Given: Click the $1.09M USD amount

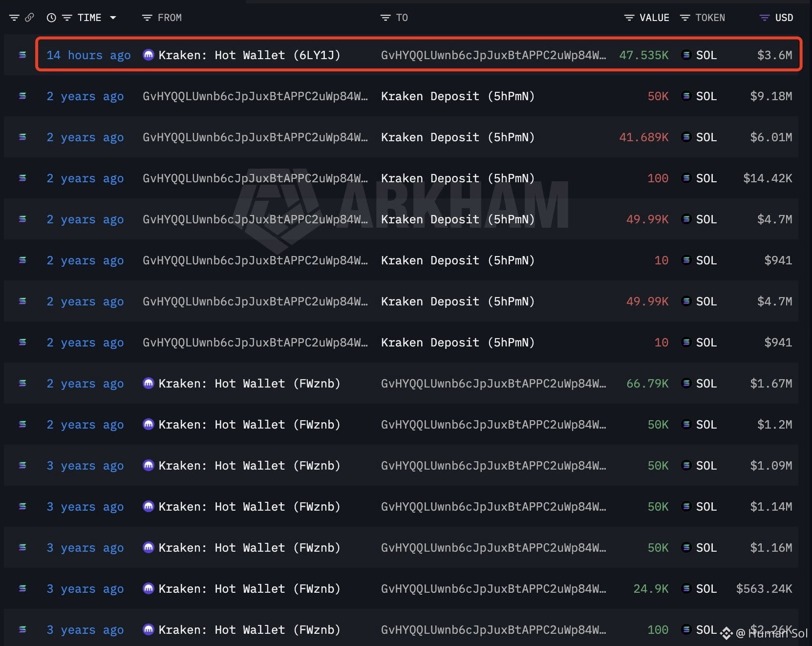Looking at the screenshot, I should point(771,466).
